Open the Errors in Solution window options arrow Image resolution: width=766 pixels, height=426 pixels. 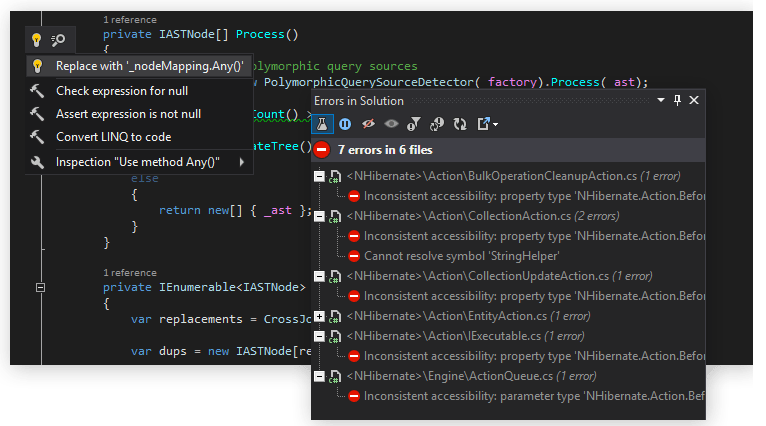point(660,100)
